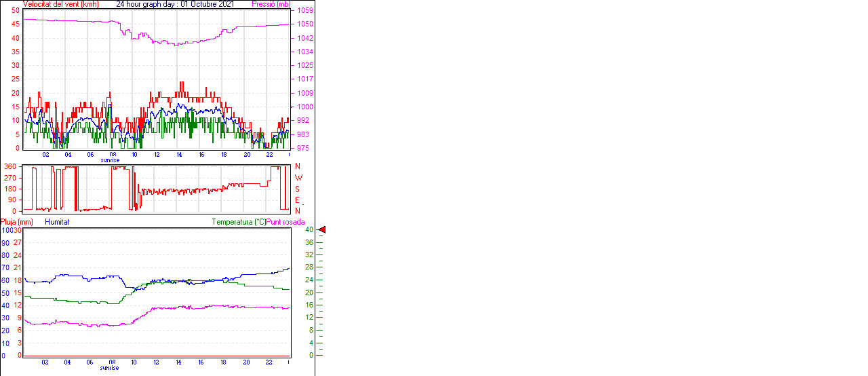This screenshot has width=868, height=376.
Task: Select the "W" compass label on direction chart
Action: [298, 177]
